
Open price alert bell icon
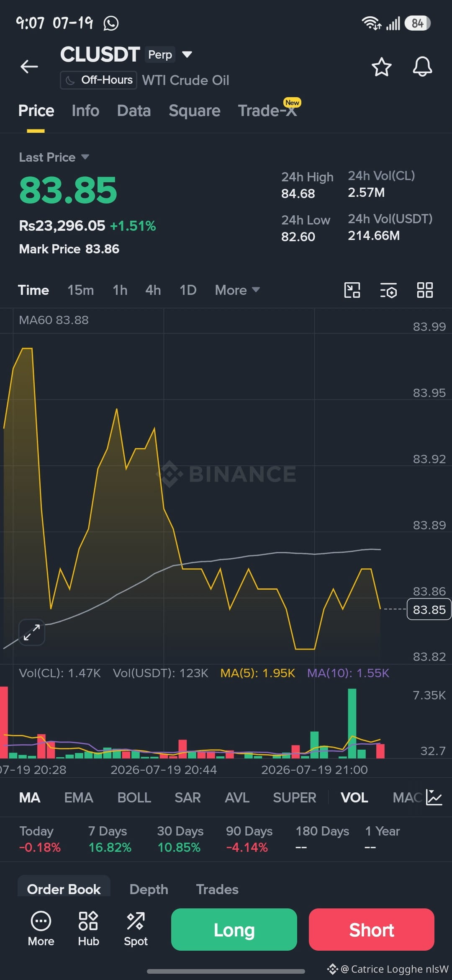422,67
